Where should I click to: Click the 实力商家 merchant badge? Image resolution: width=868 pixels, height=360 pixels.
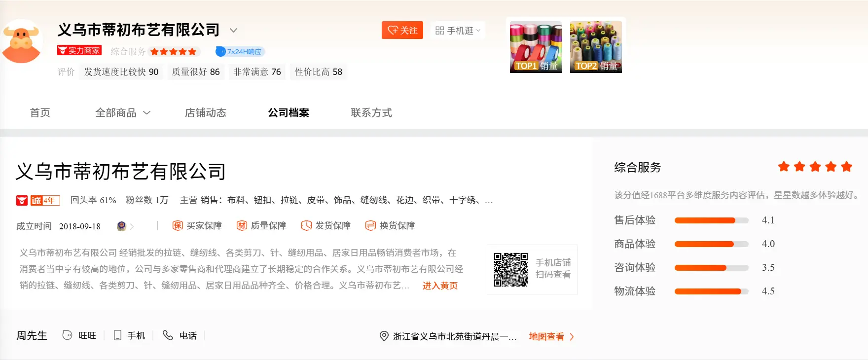pyautogui.click(x=79, y=50)
